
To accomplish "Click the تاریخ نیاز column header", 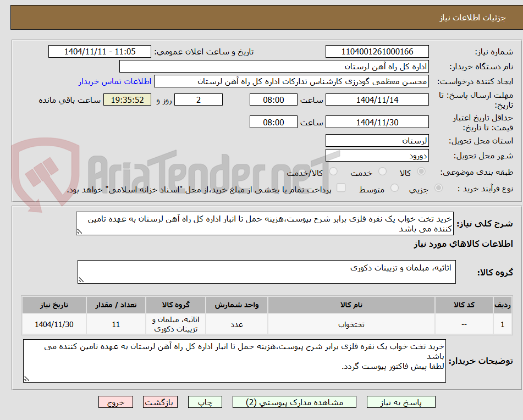I will [54, 305].
